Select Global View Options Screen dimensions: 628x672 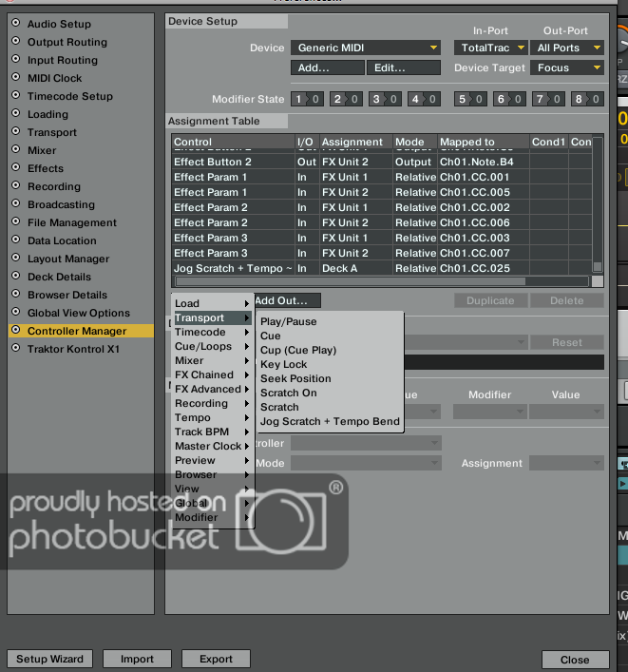(x=79, y=313)
